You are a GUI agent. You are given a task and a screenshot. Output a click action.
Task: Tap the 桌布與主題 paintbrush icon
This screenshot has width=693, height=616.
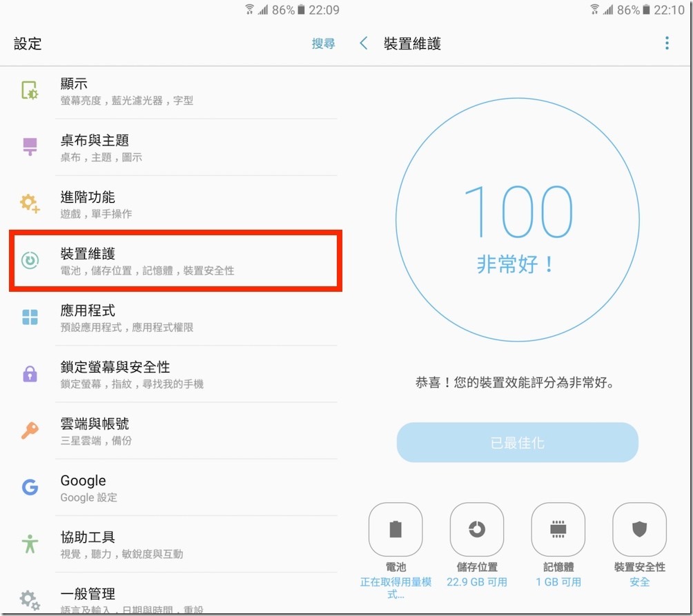tap(30, 147)
